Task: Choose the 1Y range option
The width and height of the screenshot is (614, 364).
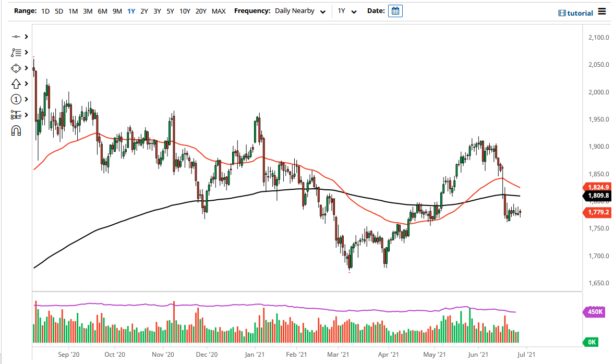Action: point(131,11)
